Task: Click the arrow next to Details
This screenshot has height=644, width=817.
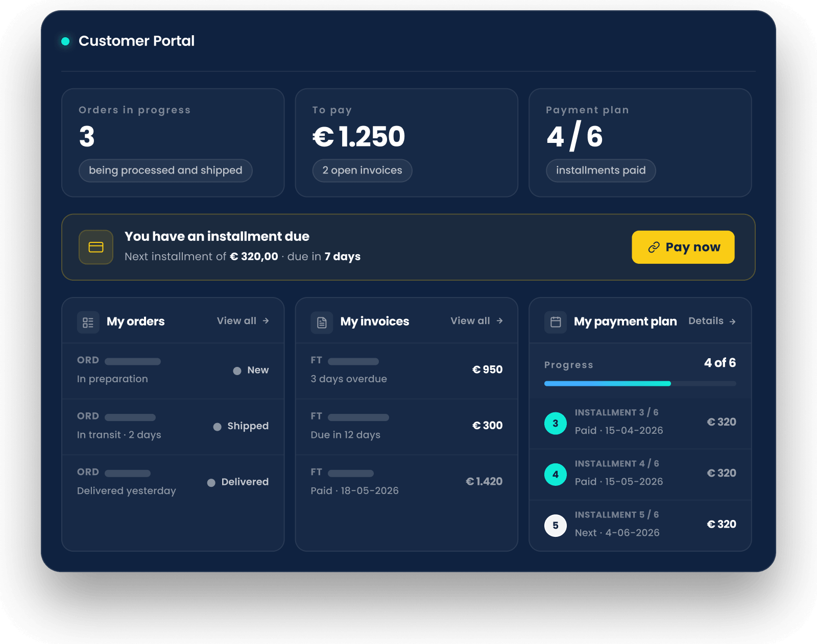Action: [x=732, y=321]
